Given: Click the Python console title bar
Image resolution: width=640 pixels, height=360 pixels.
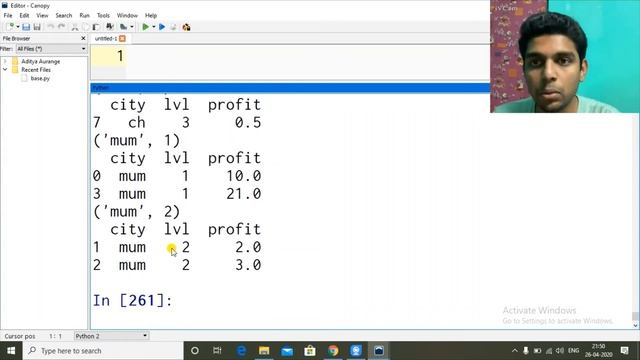Looking at the screenshot, I should pos(290,87).
